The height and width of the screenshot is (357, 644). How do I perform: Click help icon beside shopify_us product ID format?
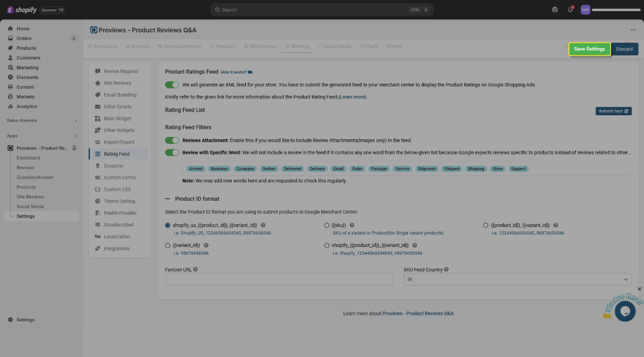263,225
